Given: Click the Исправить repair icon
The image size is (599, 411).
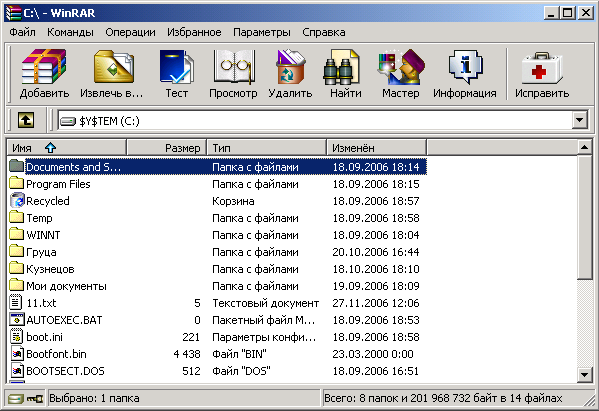Looking at the screenshot, I should point(542,73).
